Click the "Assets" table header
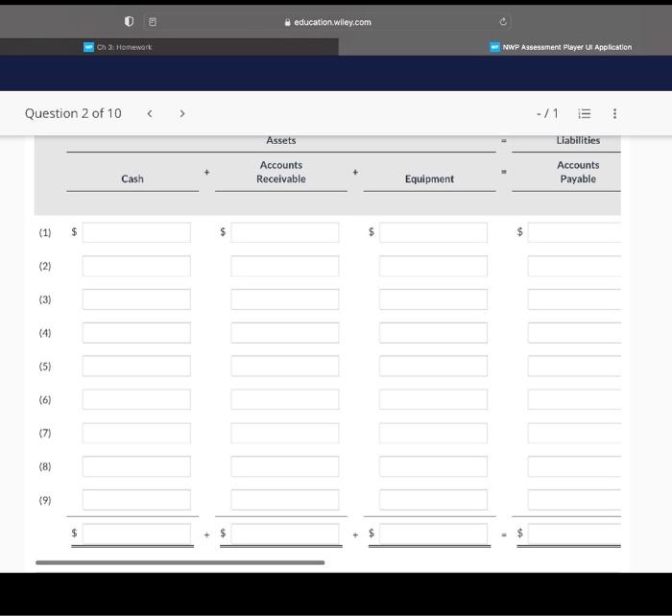Image resolution: width=672 pixels, height=616 pixels. [x=281, y=140]
